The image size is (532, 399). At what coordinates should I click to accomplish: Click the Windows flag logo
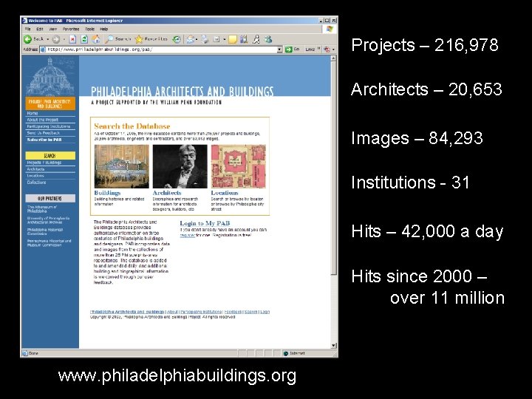tap(330, 29)
